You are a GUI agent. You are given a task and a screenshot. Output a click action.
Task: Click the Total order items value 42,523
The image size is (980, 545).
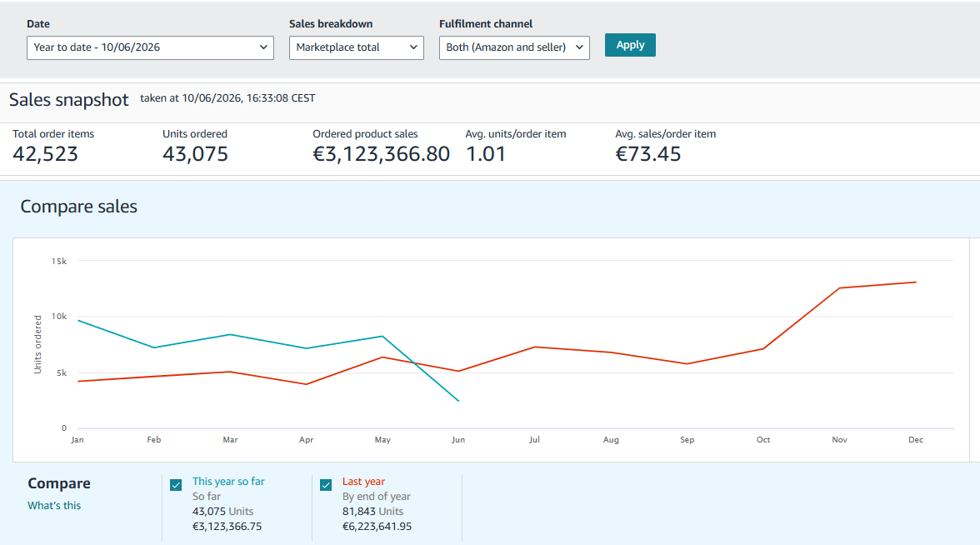click(46, 153)
